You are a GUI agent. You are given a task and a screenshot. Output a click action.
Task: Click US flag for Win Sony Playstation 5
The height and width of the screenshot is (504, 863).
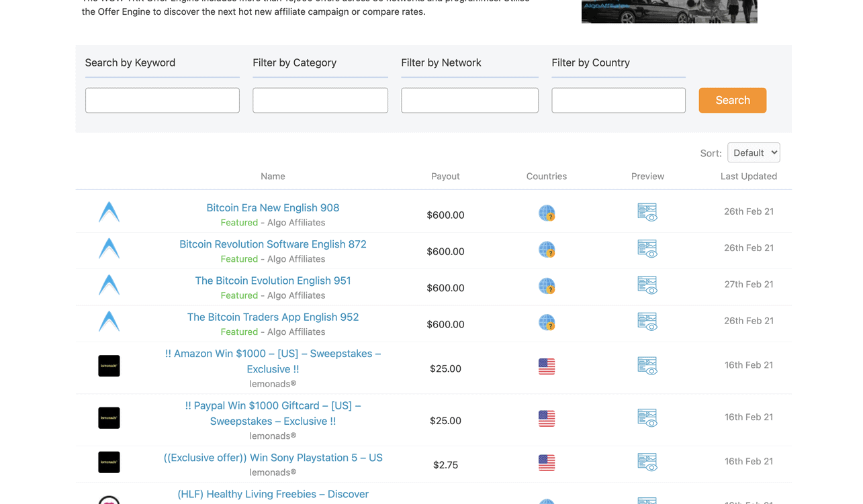[547, 463]
